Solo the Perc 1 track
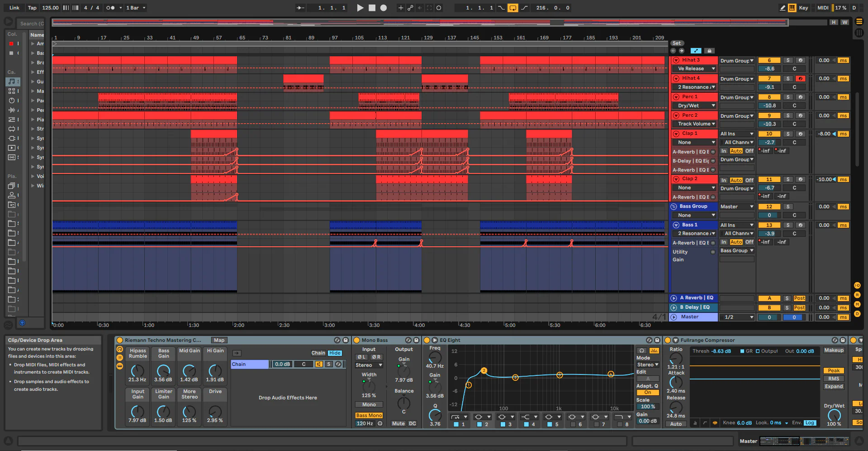The height and width of the screenshot is (451, 868). [x=788, y=97]
